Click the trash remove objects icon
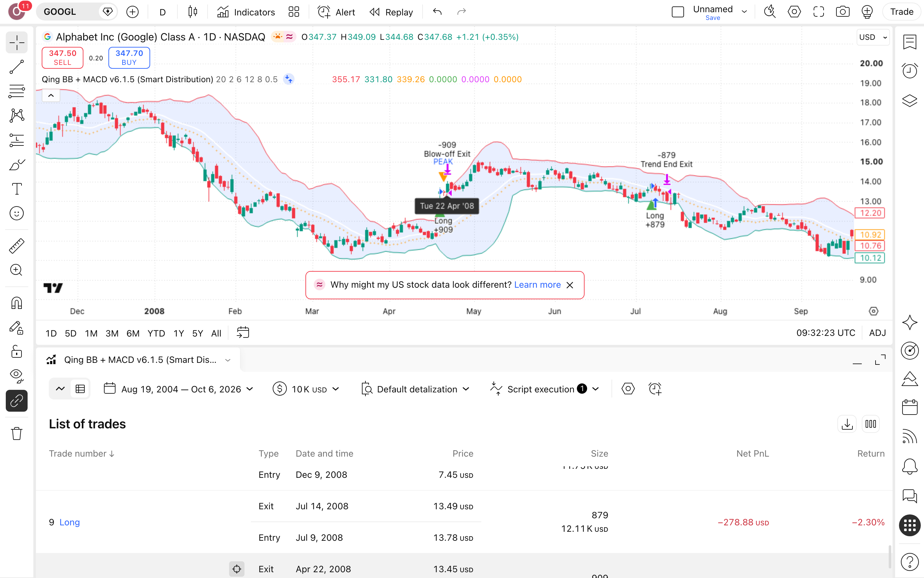This screenshot has width=924, height=578. [x=17, y=433]
